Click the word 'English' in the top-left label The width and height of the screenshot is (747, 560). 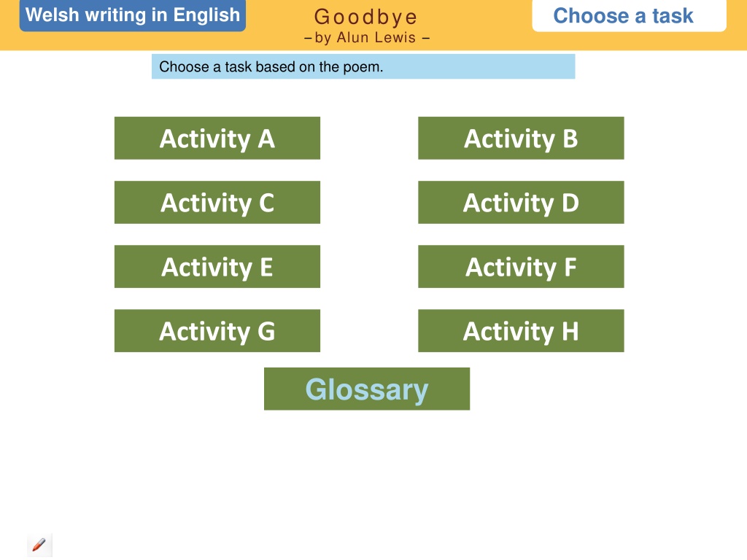click(206, 15)
